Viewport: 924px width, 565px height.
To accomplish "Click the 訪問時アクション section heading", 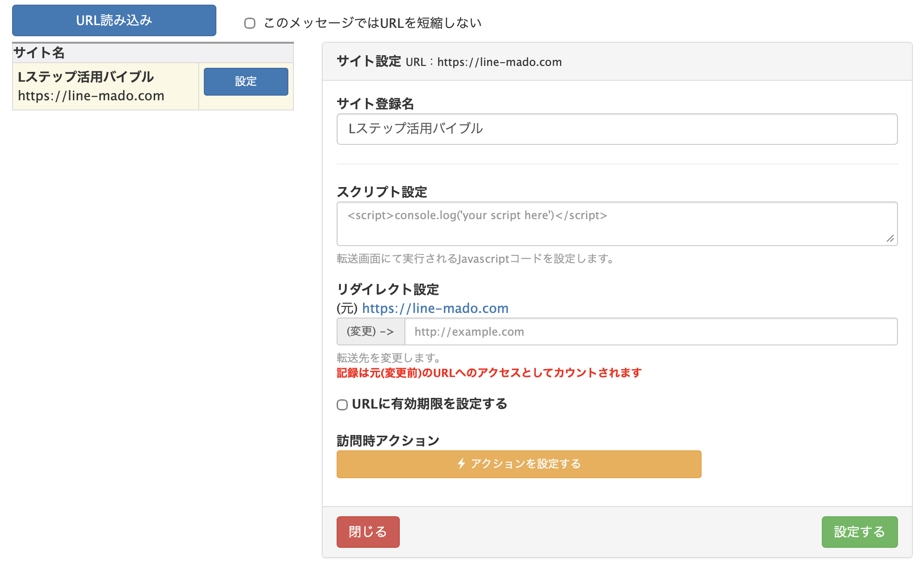I will pos(388,439).
